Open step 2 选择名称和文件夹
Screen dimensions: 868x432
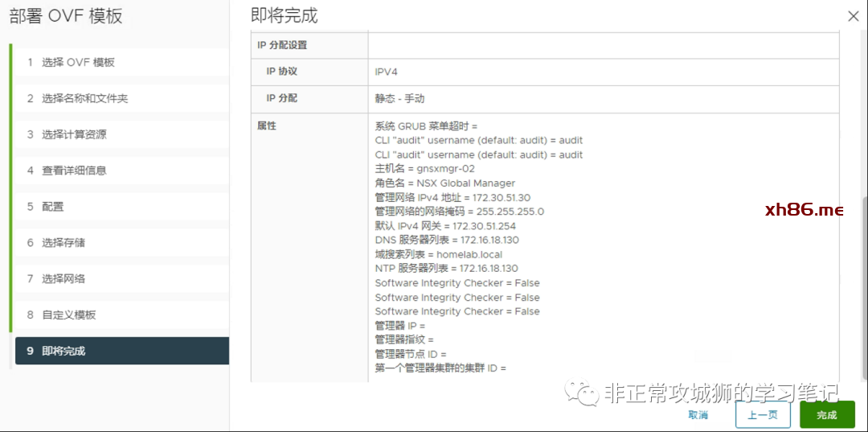point(84,99)
